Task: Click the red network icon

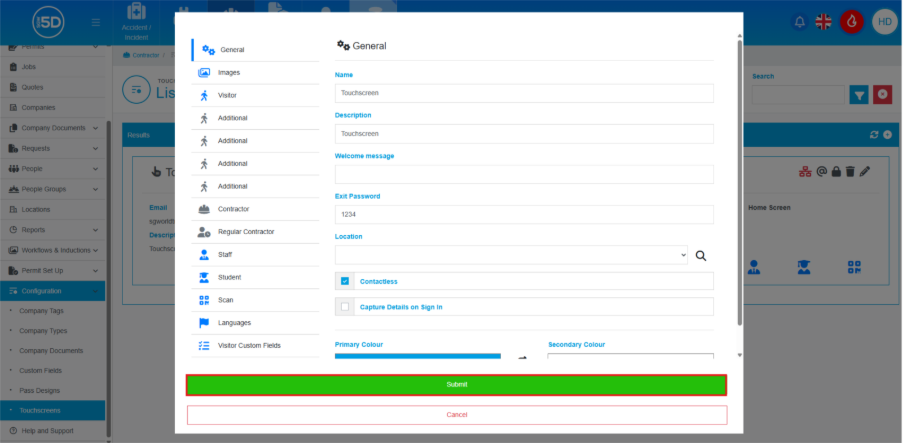Action: [805, 172]
